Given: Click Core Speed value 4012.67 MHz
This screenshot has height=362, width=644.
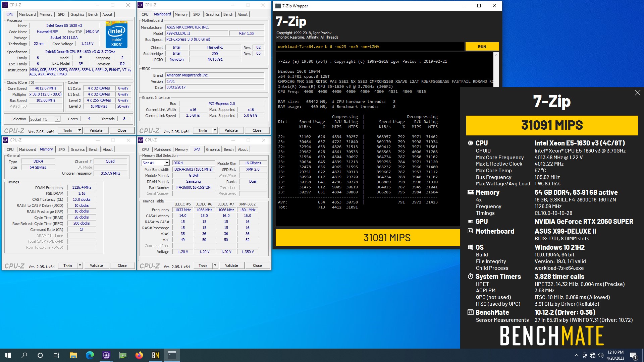Looking at the screenshot, I should [46, 88].
